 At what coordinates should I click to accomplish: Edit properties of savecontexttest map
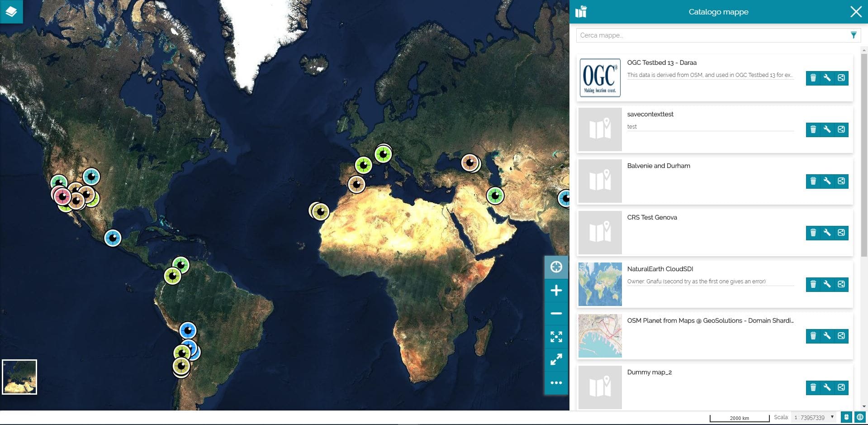(x=827, y=129)
